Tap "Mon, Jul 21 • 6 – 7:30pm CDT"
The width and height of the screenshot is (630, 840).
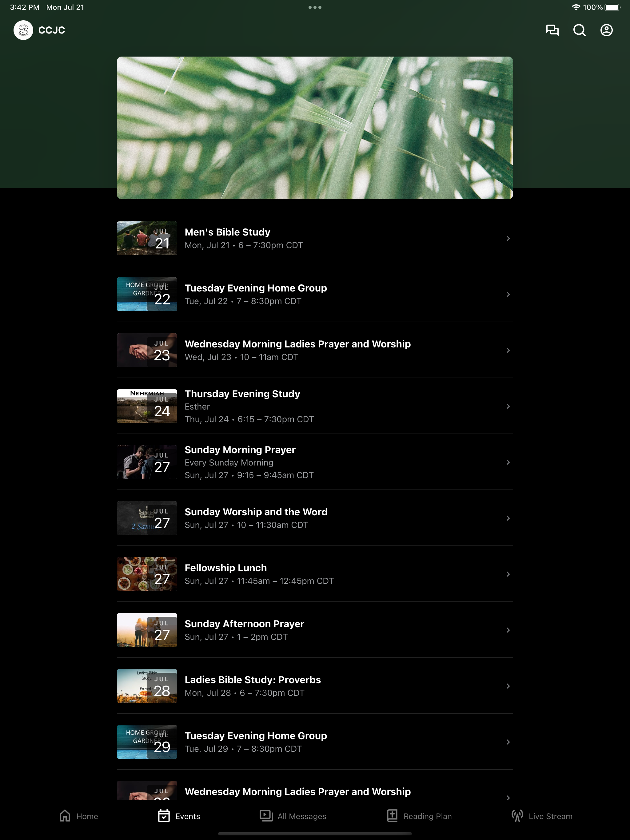(x=244, y=245)
